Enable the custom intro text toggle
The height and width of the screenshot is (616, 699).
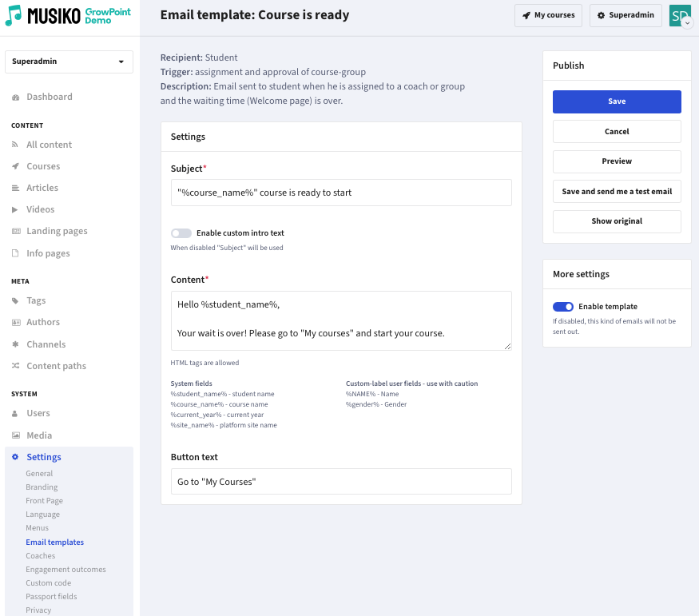click(181, 233)
